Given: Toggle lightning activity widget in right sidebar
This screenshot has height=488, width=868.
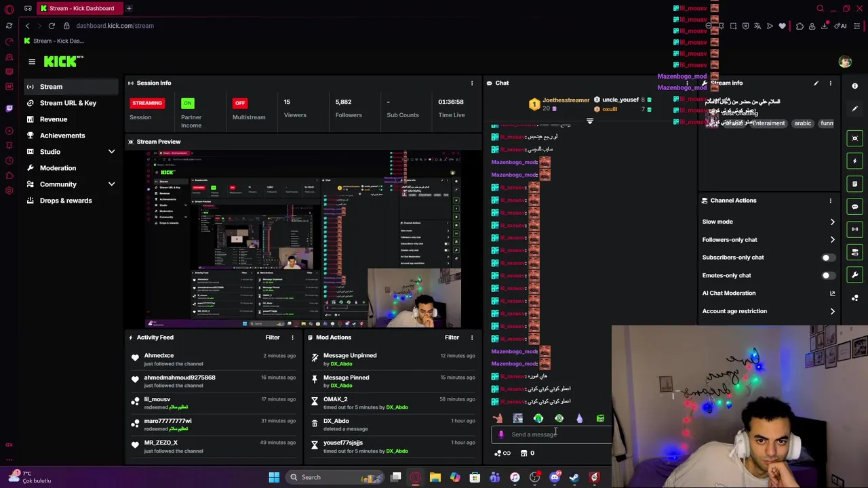Looking at the screenshot, I should tap(855, 161).
